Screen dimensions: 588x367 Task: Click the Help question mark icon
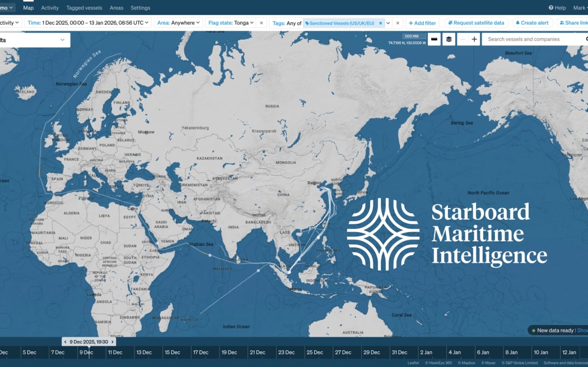[551, 7]
